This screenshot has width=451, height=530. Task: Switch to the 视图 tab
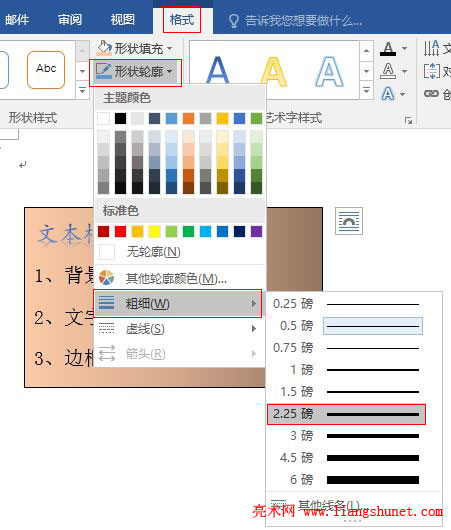click(122, 20)
